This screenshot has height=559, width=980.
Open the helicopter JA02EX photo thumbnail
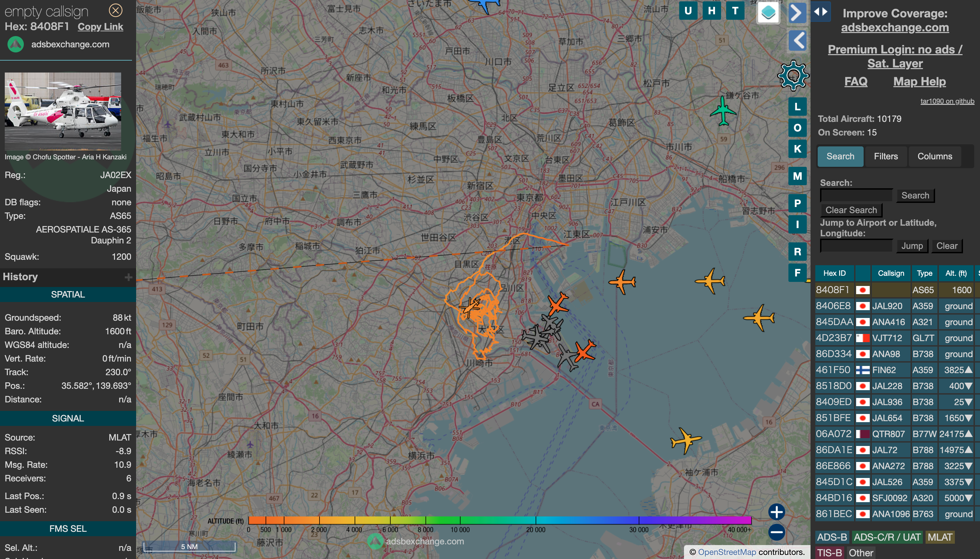click(x=63, y=111)
